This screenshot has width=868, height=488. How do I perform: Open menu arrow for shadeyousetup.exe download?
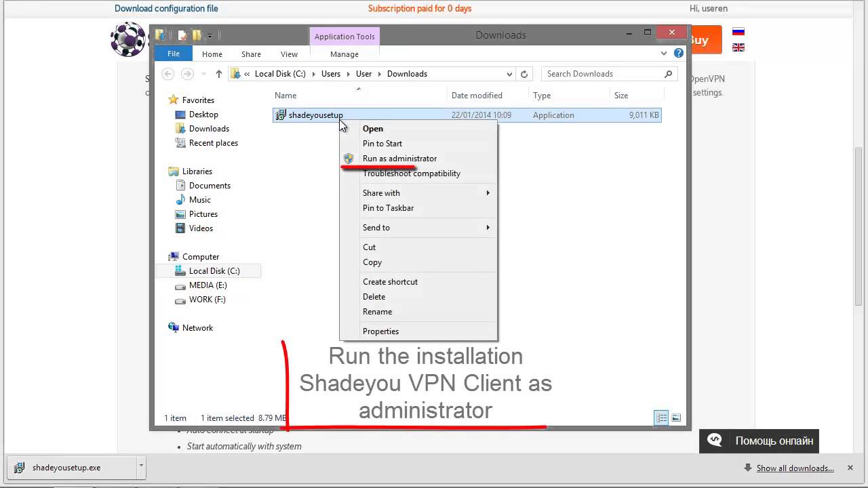[141, 466]
